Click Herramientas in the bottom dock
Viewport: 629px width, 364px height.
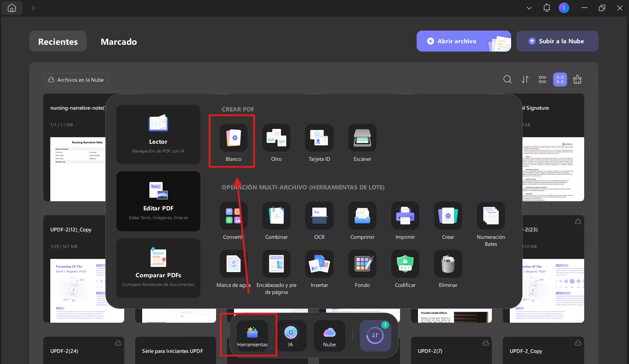252,336
